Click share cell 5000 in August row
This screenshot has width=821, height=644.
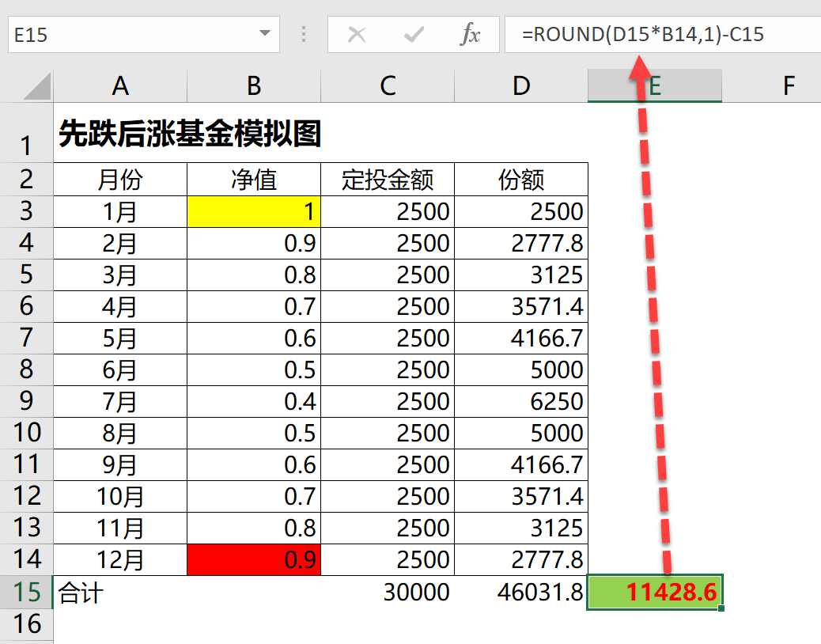click(x=521, y=433)
